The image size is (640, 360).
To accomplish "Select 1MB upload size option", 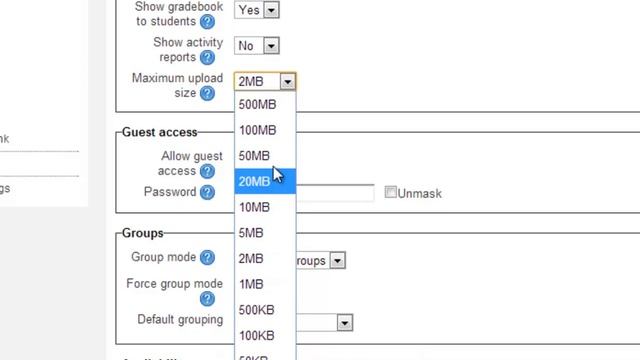I will 265,284.
